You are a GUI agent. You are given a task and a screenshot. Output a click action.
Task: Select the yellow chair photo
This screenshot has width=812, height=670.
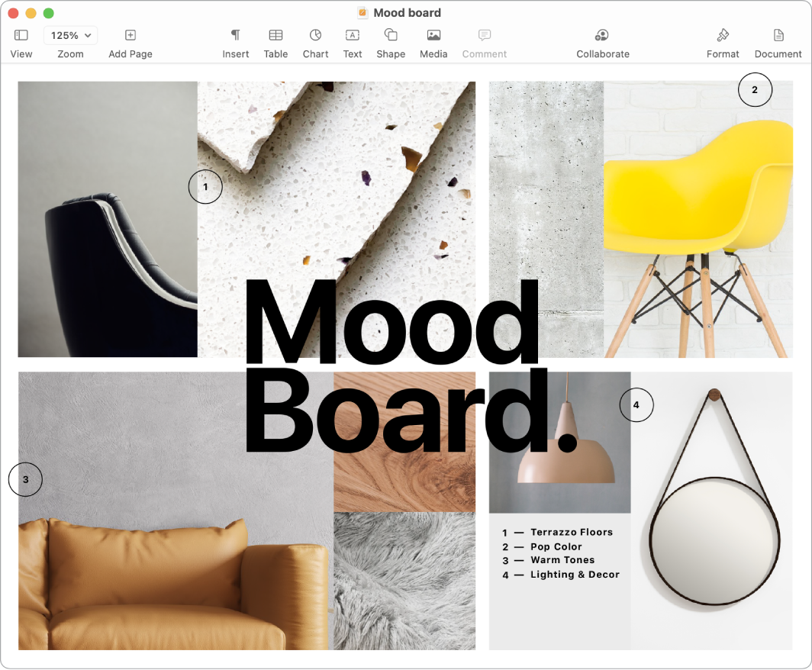[698, 221]
